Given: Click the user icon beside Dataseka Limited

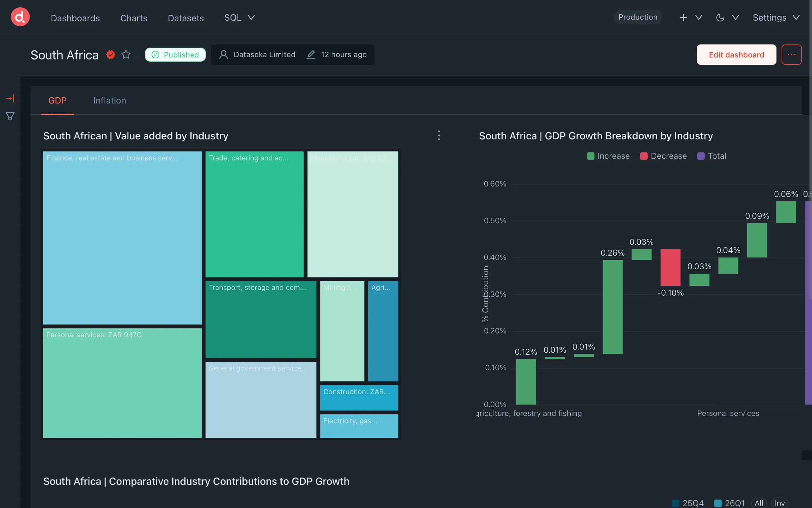Looking at the screenshot, I should pyautogui.click(x=224, y=54).
